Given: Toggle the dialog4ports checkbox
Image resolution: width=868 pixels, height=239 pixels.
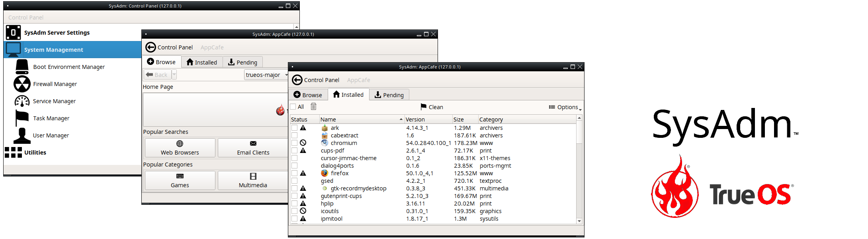Looking at the screenshot, I should pyautogui.click(x=294, y=166).
